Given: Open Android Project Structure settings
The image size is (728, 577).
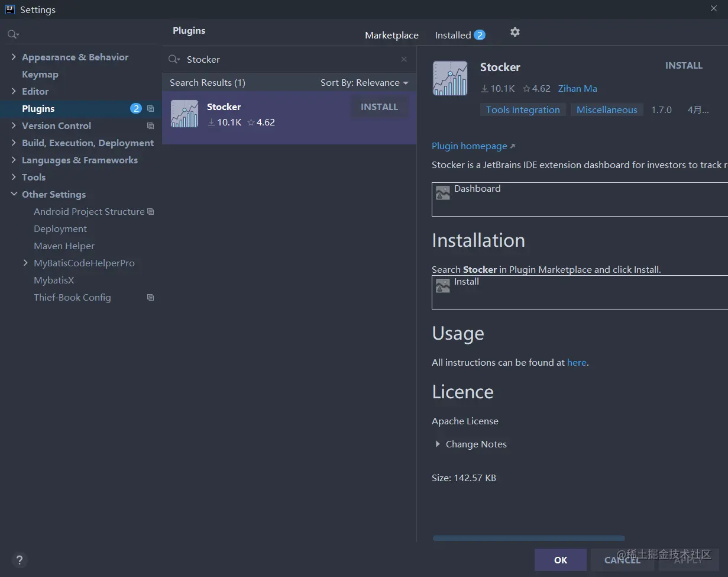Looking at the screenshot, I should (x=89, y=212).
